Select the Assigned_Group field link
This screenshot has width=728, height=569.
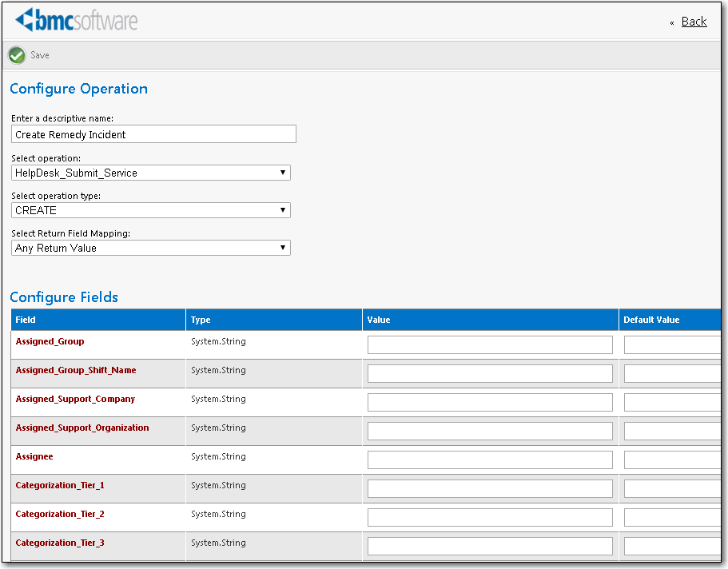[49, 341]
